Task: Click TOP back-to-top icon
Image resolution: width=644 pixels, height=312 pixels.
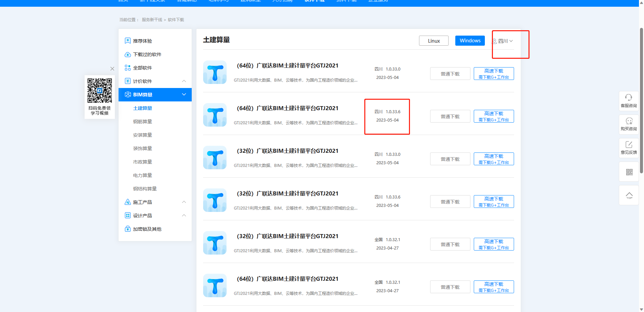Action: click(629, 195)
